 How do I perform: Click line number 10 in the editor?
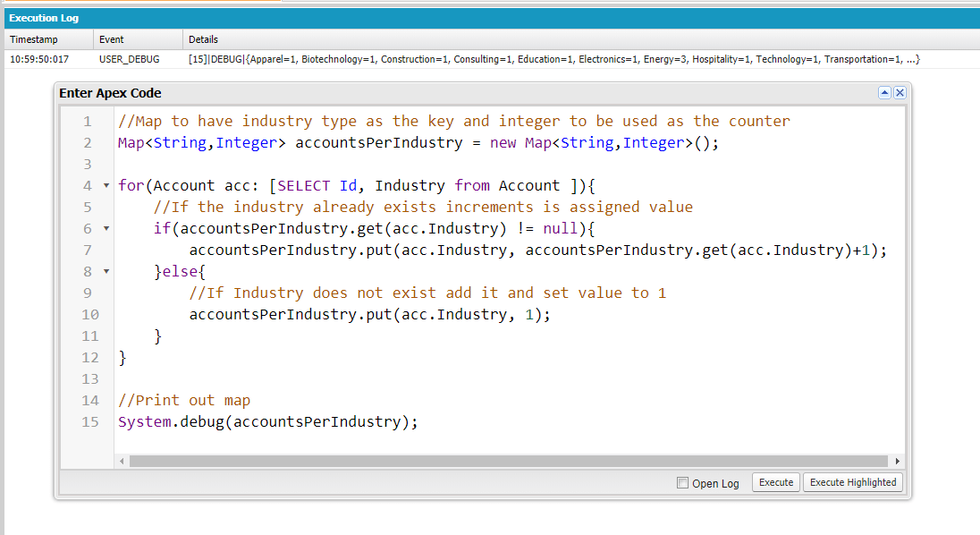coord(89,314)
